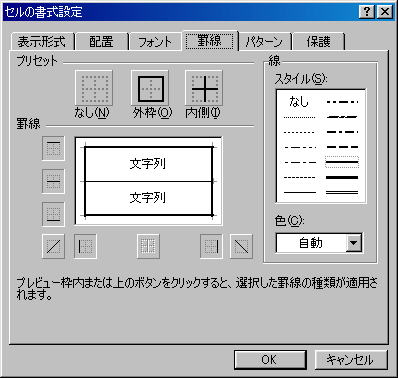Toggle the left border button

coord(85,246)
